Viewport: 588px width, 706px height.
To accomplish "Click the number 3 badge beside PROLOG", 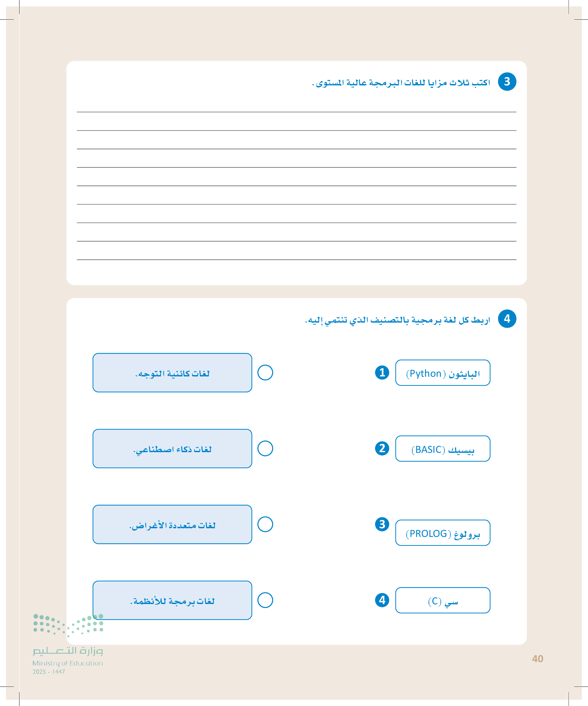I will click(382, 524).
